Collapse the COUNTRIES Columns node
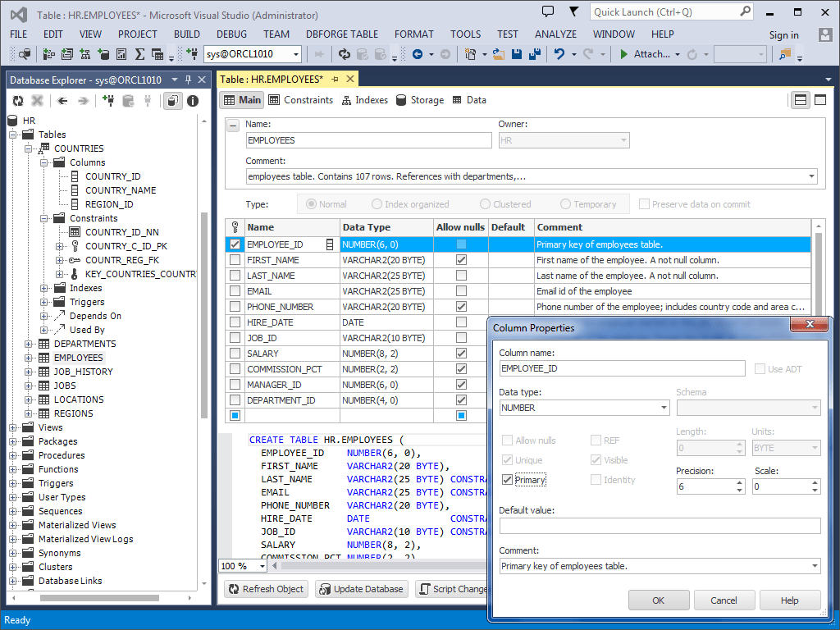 tap(46, 162)
